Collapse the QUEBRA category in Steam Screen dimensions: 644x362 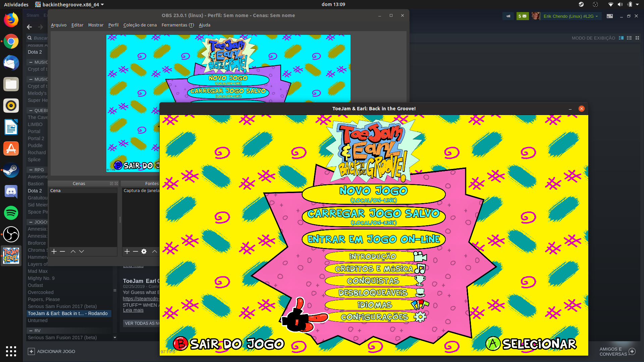(31, 111)
